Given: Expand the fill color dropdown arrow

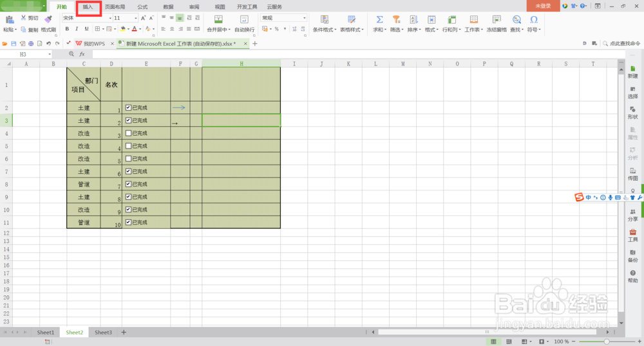Looking at the screenshot, I should pyautogui.click(x=128, y=29).
